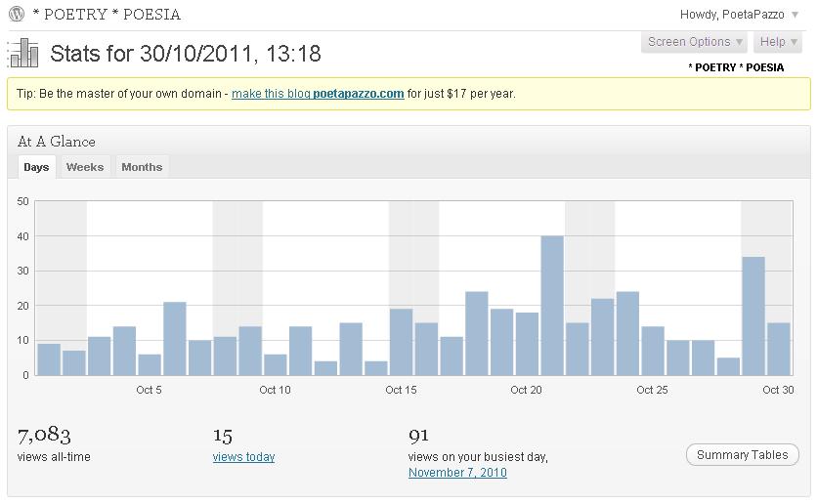Image resolution: width=817 pixels, height=504 pixels.
Task: Switch to the Days tab
Action: [x=36, y=167]
